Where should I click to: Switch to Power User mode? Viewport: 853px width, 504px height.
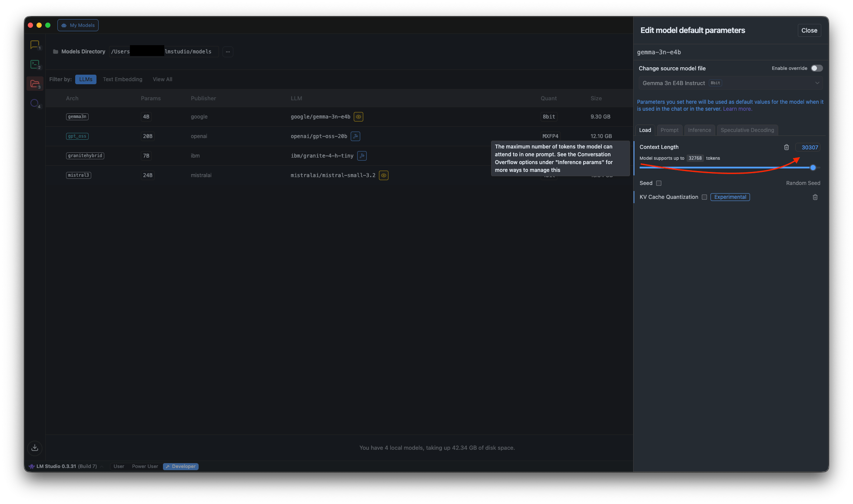[145, 466]
